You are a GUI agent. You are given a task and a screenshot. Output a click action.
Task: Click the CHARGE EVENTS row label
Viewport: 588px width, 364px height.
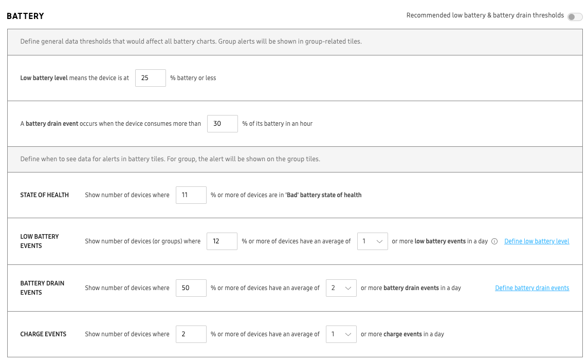click(x=43, y=334)
